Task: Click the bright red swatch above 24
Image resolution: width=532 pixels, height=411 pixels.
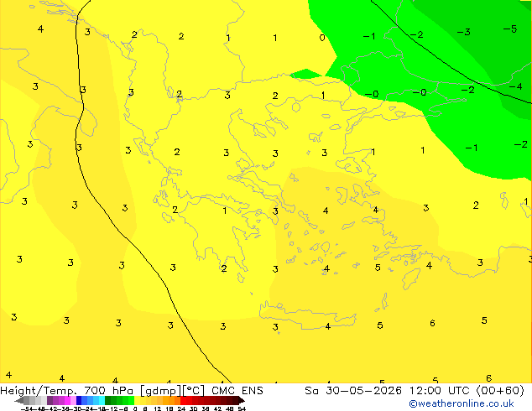Action: pyautogui.click(x=183, y=400)
